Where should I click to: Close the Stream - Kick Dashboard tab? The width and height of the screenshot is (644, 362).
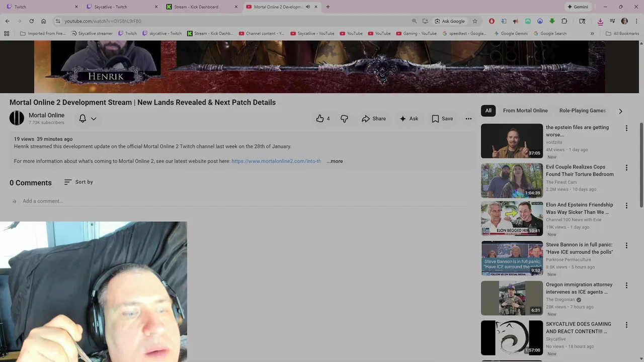[236, 7]
